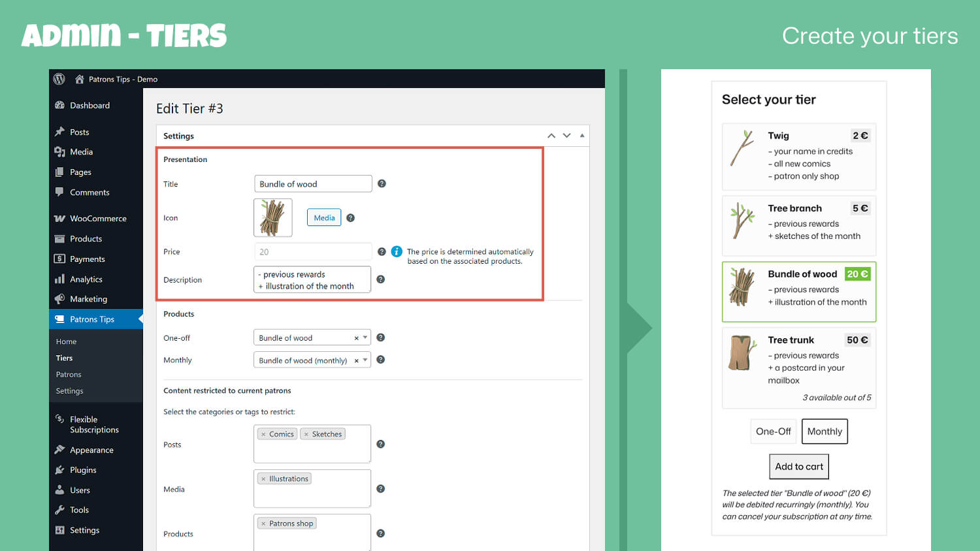This screenshot has height=551, width=980.
Task: Click the Tools wrench icon
Action: (x=59, y=509)
